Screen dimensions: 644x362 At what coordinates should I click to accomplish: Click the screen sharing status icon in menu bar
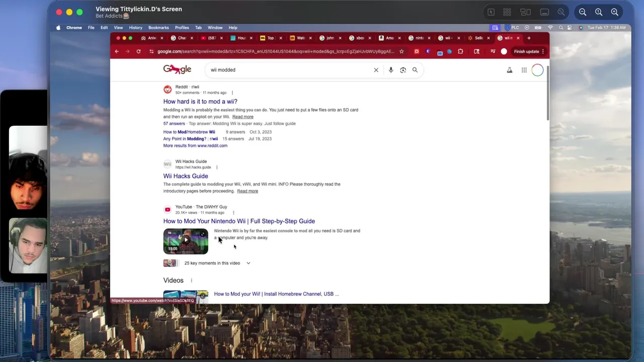[495, 28]
